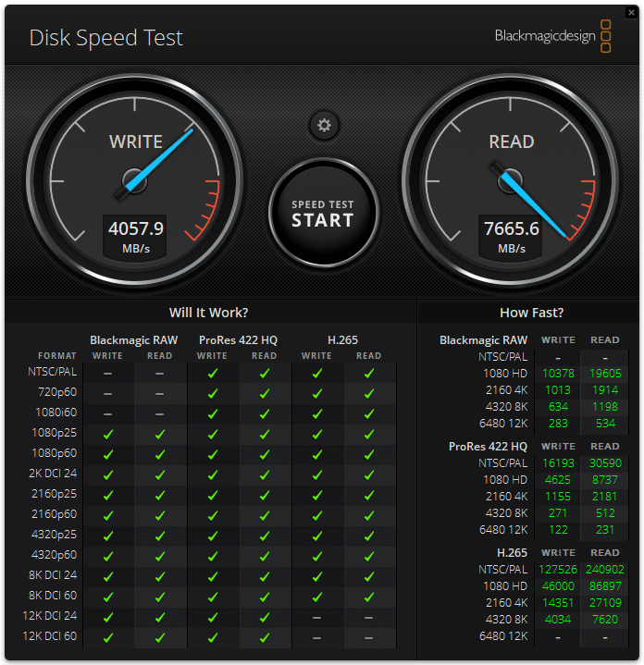Click the 12K DCI 60 format row label
Screen dimensions: 644x665
pyautogui.click(x=50, y=636)
